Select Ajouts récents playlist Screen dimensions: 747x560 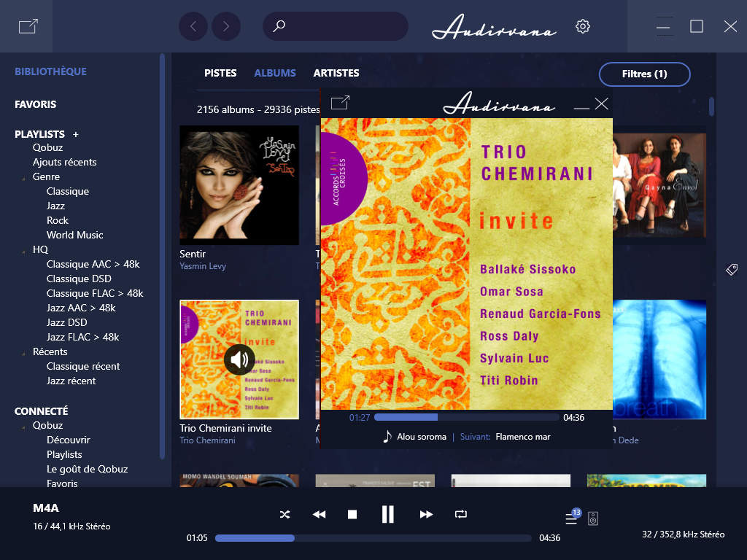64,163
